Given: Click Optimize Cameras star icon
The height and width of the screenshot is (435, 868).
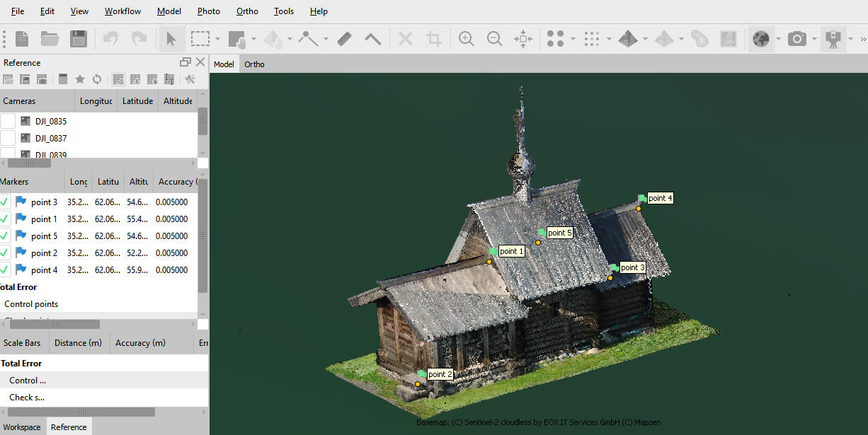Looking at the screenshot, I should pos(80,79).
